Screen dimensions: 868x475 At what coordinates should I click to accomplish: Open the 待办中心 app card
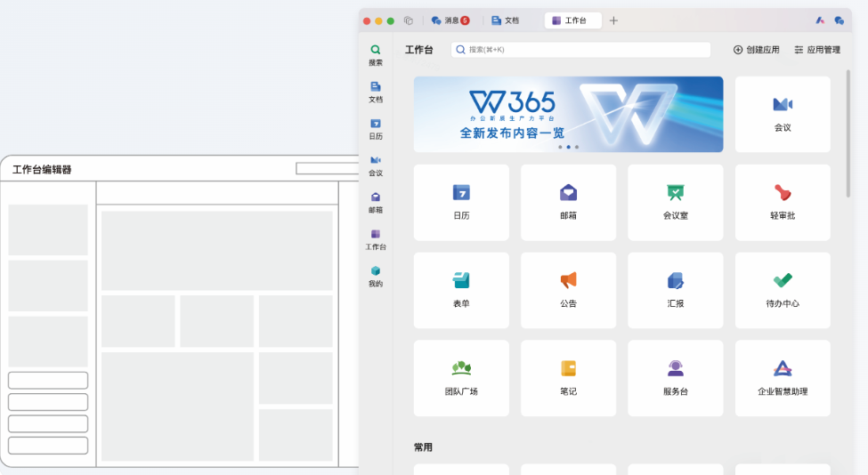coord(783,290)
